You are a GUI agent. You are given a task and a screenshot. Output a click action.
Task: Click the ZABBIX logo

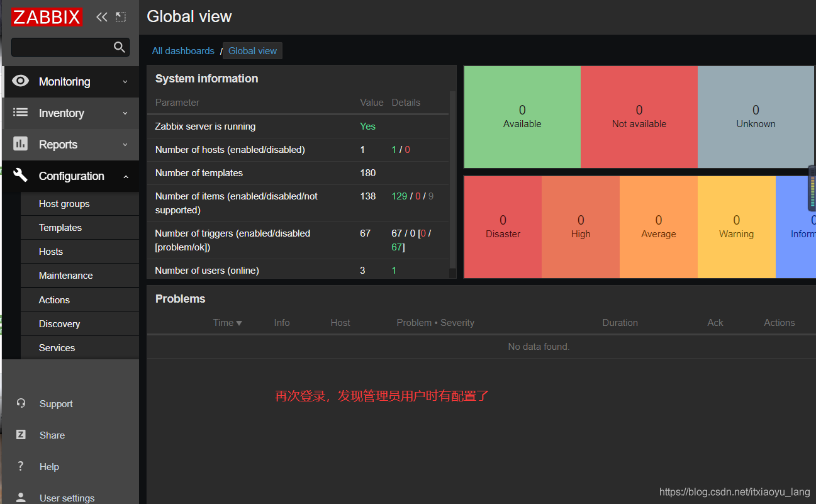point(47,17)
